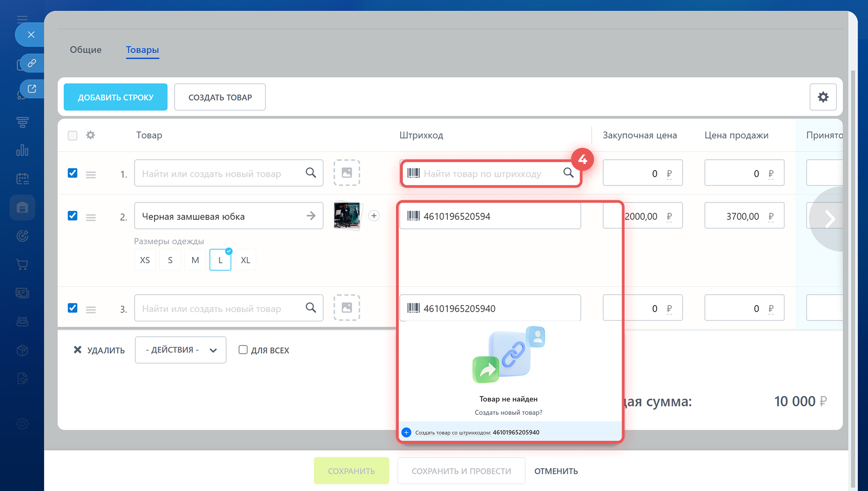Click «Добавить строку» button
The height and width of the screenshot is (491, 868).
(115, 97)
